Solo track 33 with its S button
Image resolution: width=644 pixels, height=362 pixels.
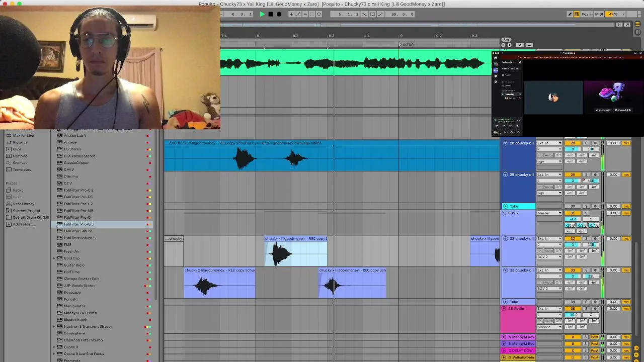click(x=586, y=270)
